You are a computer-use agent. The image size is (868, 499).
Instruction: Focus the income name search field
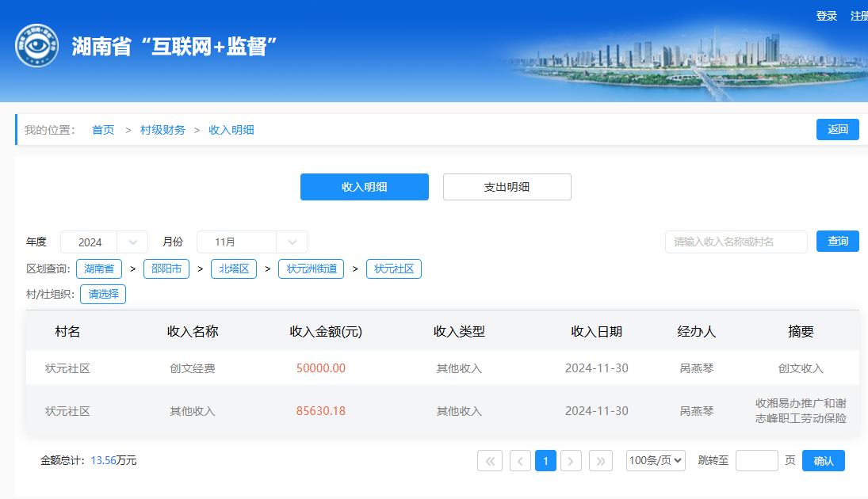click(x=736, y=242)
